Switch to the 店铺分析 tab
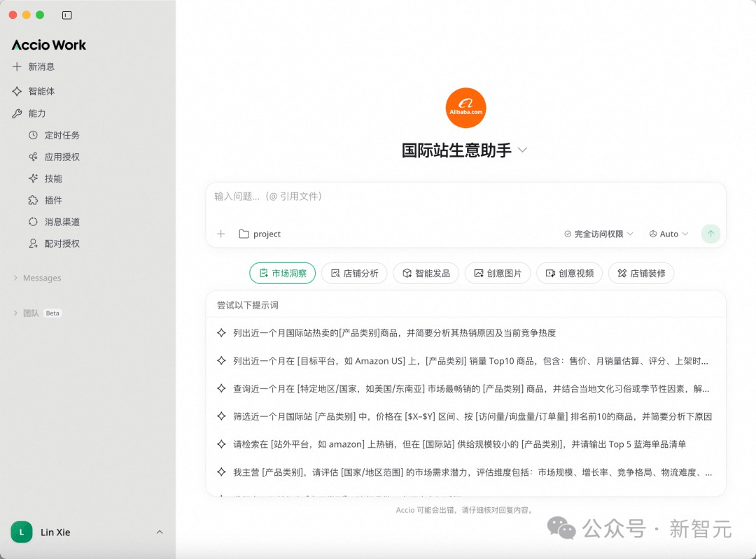The width and height of the screenshot is (756, 559). click(x=354, y=273)
